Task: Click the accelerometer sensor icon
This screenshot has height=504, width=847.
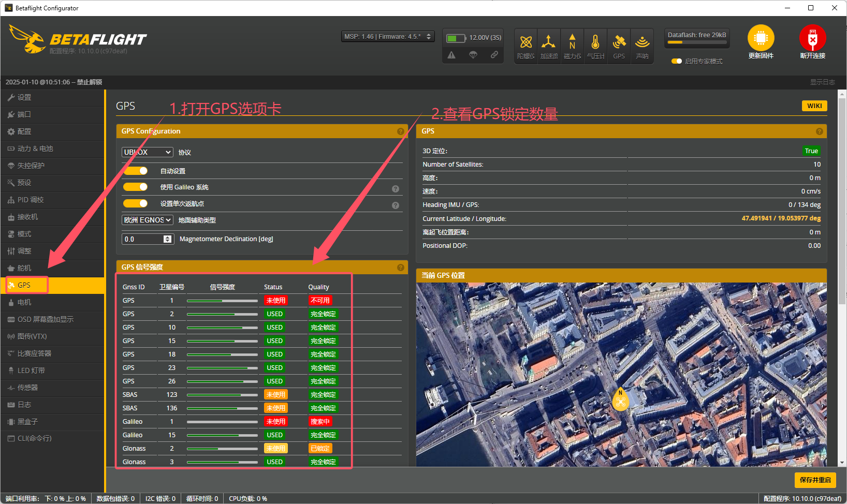Action: tap(548, 42)
